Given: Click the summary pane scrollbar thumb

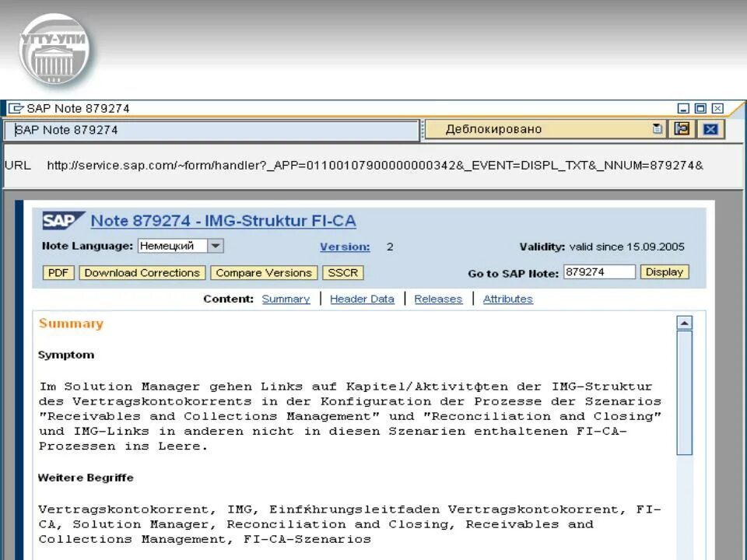Looking at the screenshot, I should [x=685, y=393].
